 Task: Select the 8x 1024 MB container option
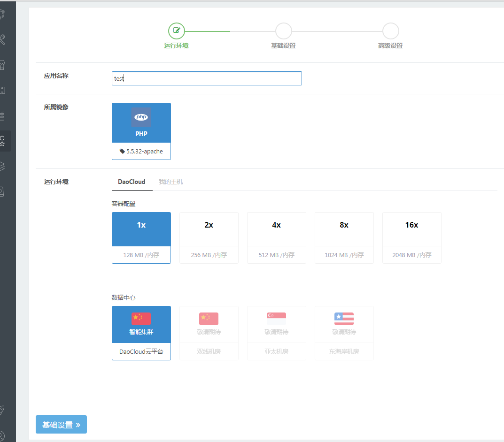coord(344,238)
